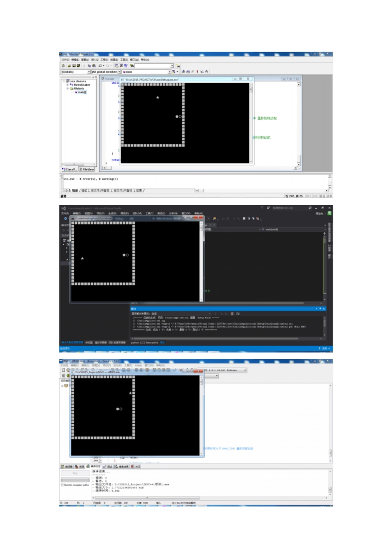392x555 pixels.
Task: Select main() in Visual C++ class tree
Action: [82, 92]
